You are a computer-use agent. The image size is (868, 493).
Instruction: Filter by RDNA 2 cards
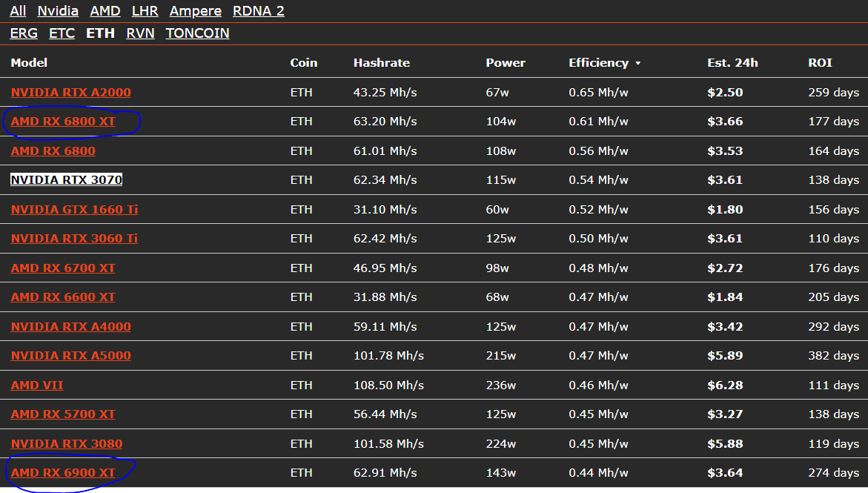(x=258, y=11)
